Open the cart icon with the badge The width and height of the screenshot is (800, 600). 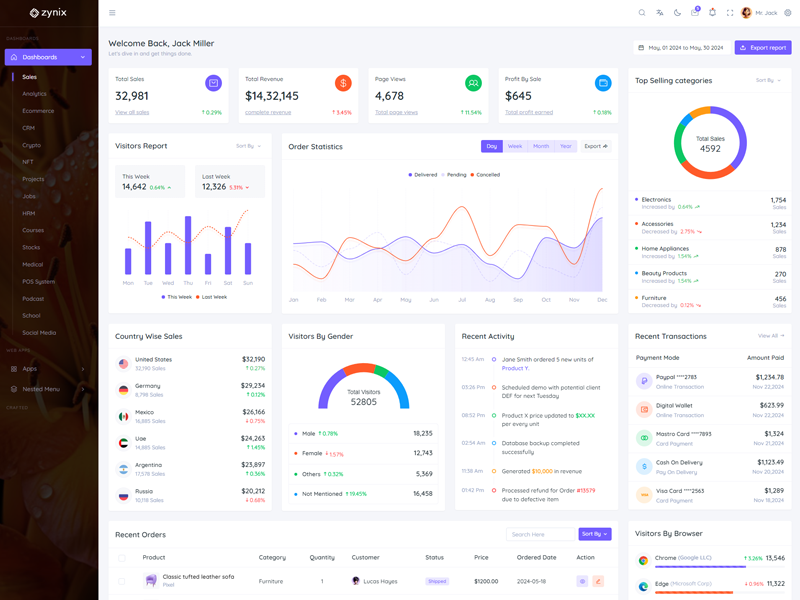[x=695, y=13]
